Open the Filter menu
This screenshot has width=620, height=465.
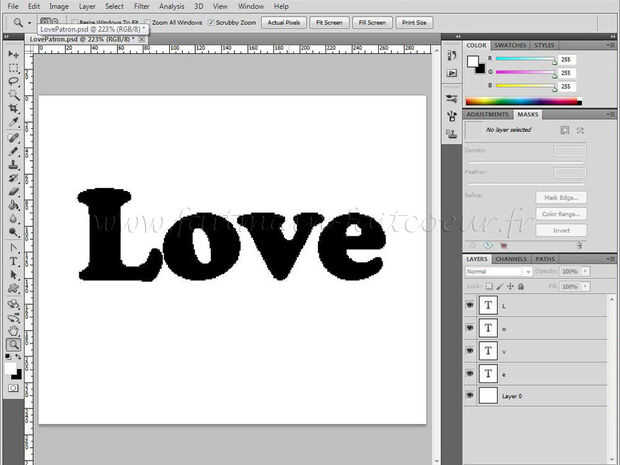tap(142, 6)
